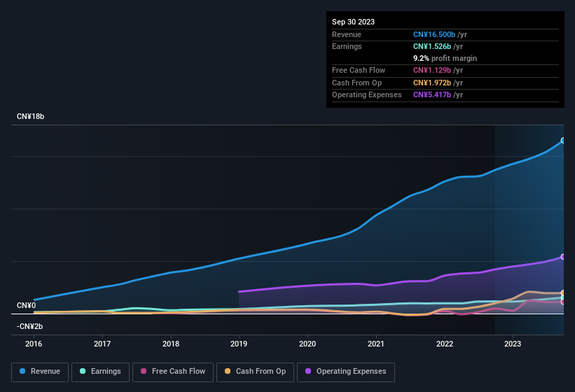The width and height of the screenshot is (575, 392).
Task: Toggle the Revenue legend button
Action: pyautogui.click(x=40, y=372)
